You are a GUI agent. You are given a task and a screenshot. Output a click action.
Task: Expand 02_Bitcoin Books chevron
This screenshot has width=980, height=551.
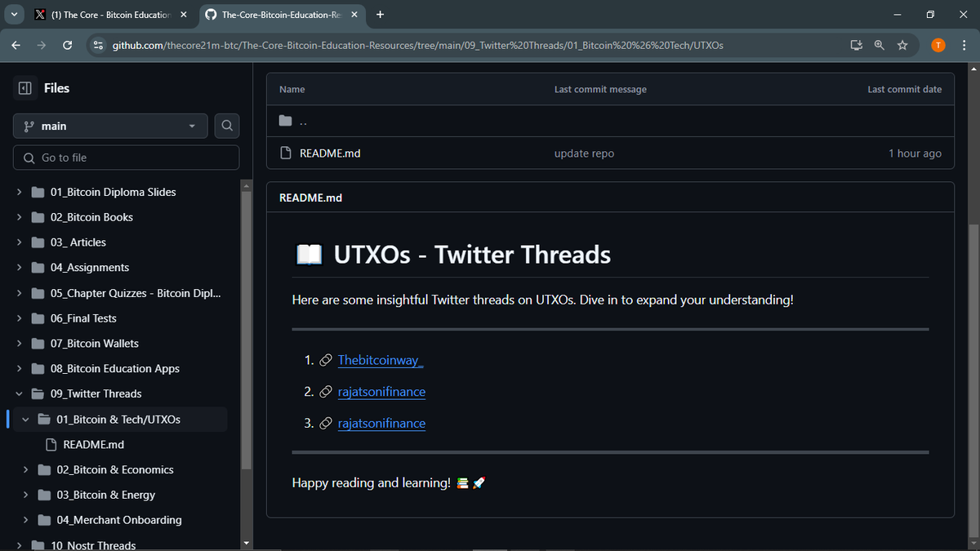(19, 218)
